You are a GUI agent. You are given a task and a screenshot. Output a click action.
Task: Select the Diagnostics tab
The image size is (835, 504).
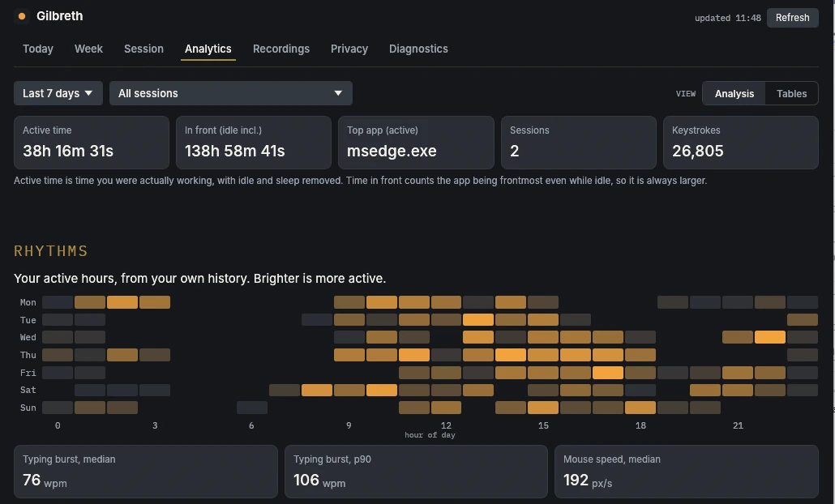click(418, 49)
